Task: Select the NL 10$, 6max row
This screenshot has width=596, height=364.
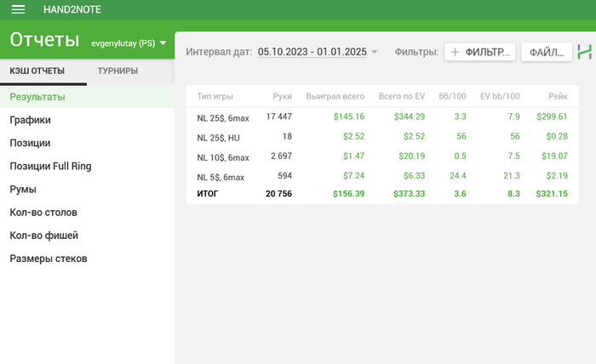Action: point(382,156)
